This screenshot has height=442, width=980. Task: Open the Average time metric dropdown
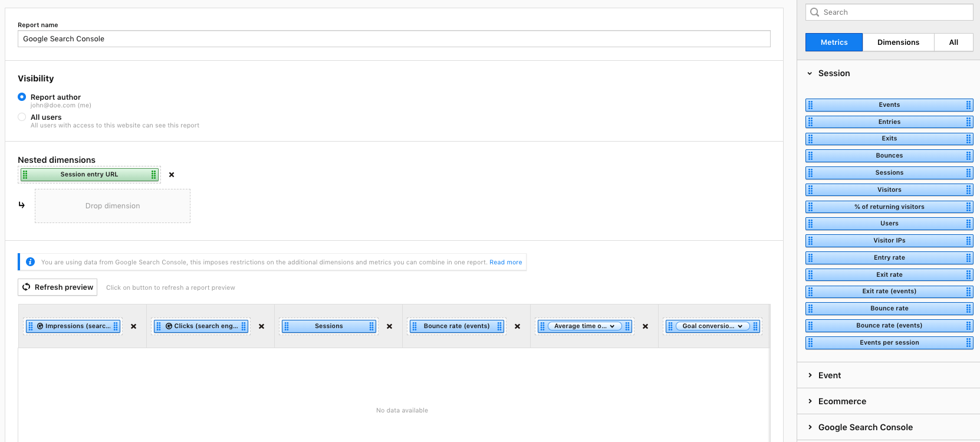611,326
